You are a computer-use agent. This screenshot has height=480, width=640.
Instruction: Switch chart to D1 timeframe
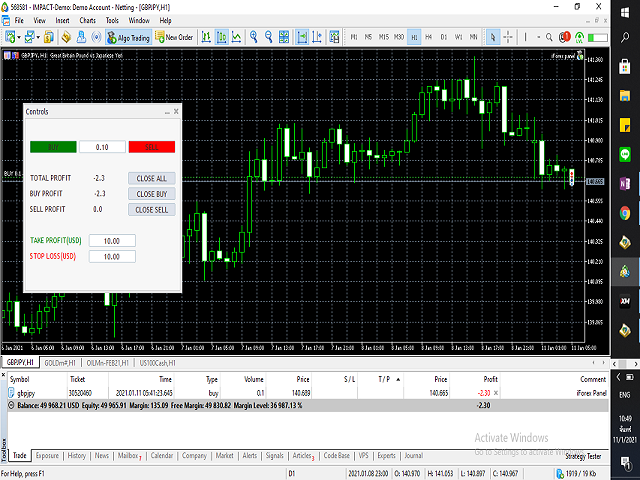pyautogui.click(x=443, y=37)
